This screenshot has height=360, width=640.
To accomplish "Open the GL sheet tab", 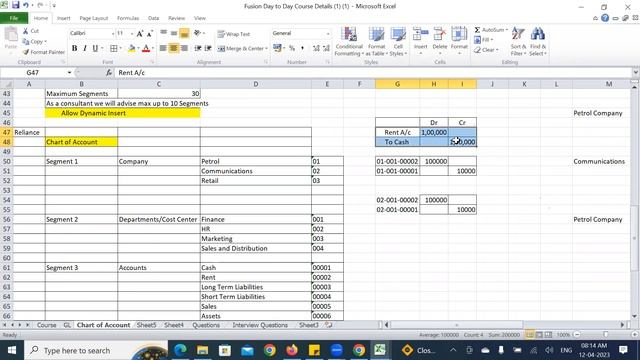I will coord(67,325).
